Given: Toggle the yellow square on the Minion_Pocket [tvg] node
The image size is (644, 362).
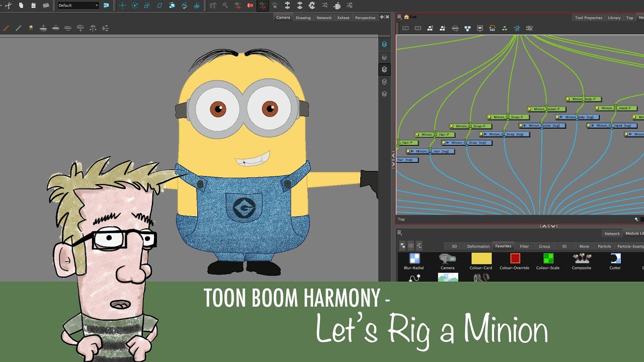Looking at the screenshot, I should [521, 126].
